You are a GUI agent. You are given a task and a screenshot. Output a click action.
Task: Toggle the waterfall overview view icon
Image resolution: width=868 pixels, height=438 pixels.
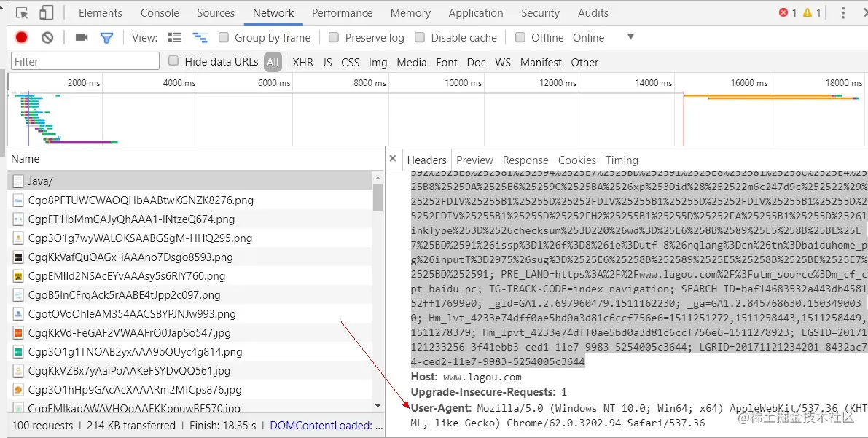(200, 38)
